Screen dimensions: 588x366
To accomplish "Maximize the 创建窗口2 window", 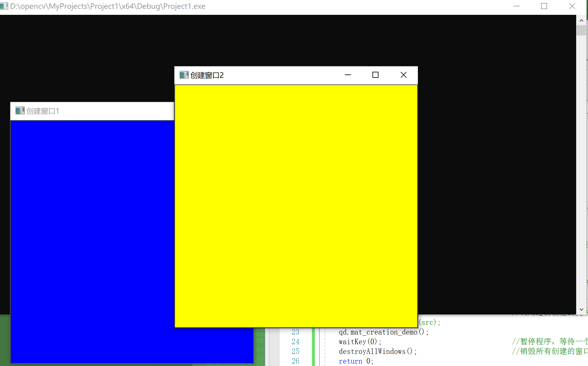I will click(x=375, y=75).
